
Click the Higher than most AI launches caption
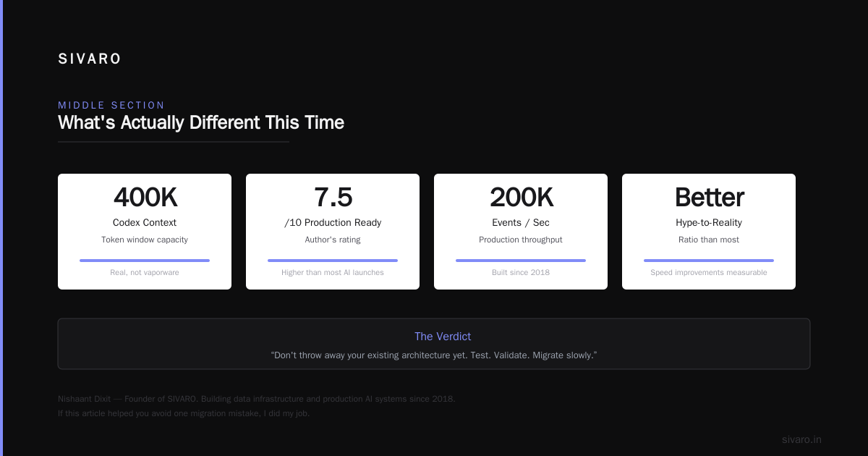coord(333,273)
